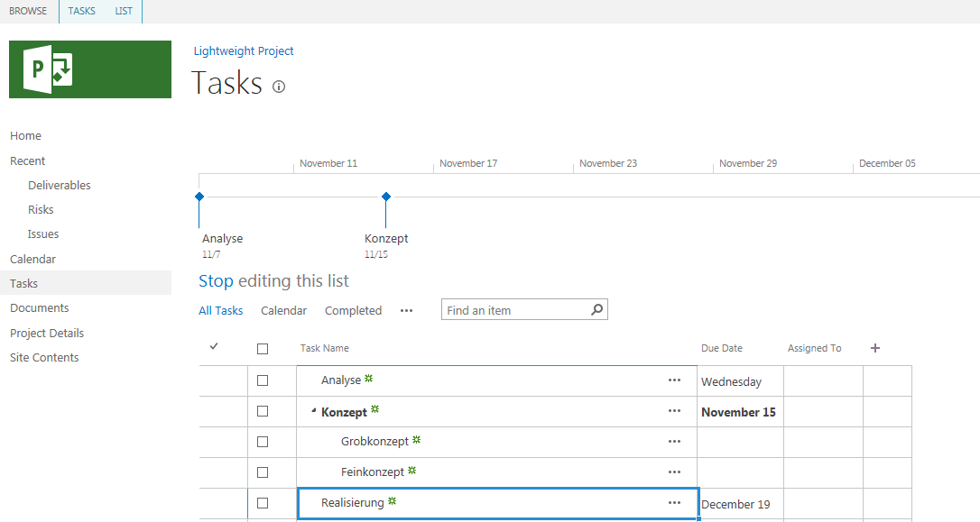Click the new-item star beside Feinkonzept
Image resolution: width=980 pixels, height=522 pixels.
411,471
